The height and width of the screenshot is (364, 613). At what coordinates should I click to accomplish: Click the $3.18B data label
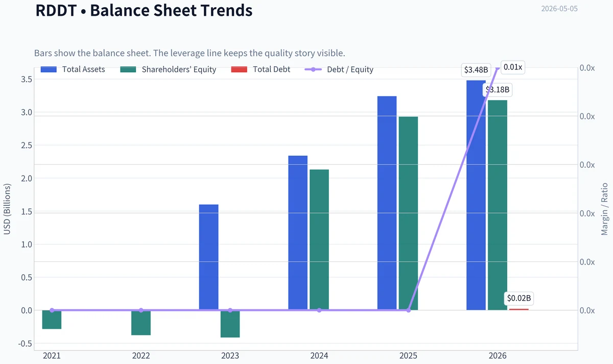coord(498,90)
